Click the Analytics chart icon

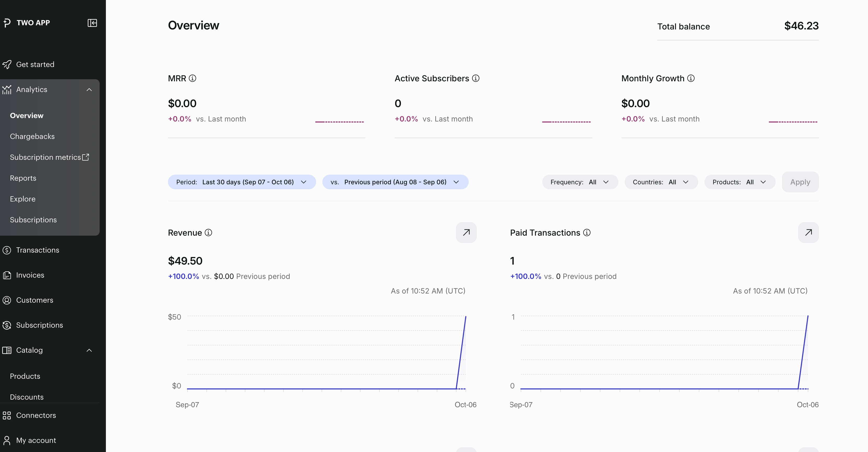pos(7,90)
